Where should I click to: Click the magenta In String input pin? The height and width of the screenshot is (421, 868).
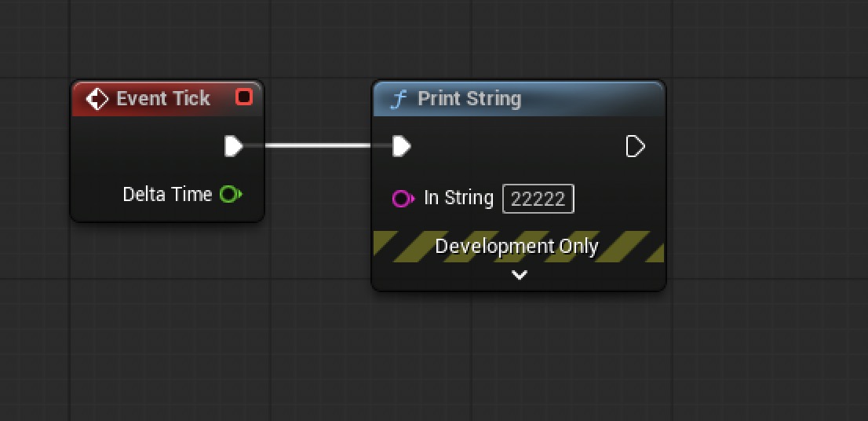click(402, 199)
